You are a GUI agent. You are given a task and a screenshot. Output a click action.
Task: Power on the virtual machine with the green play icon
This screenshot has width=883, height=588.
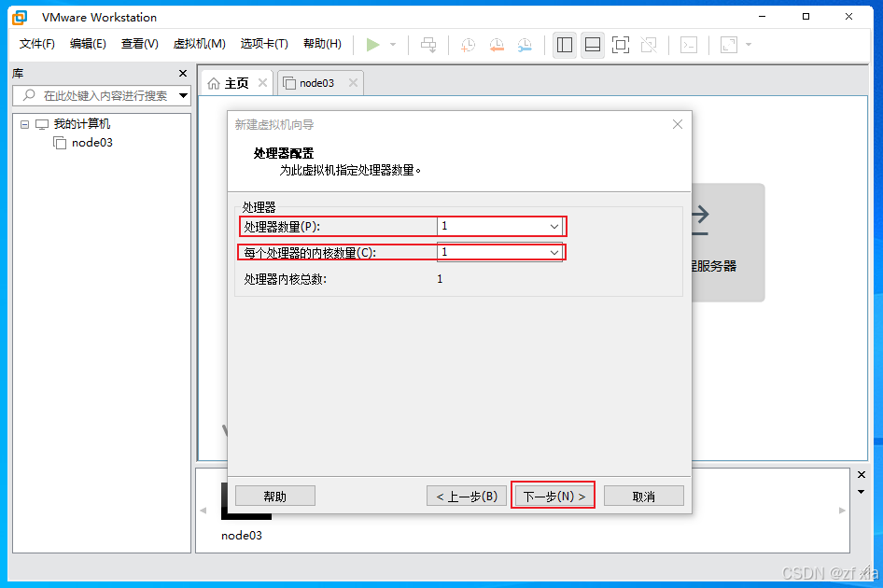click(x=372, y=45)
